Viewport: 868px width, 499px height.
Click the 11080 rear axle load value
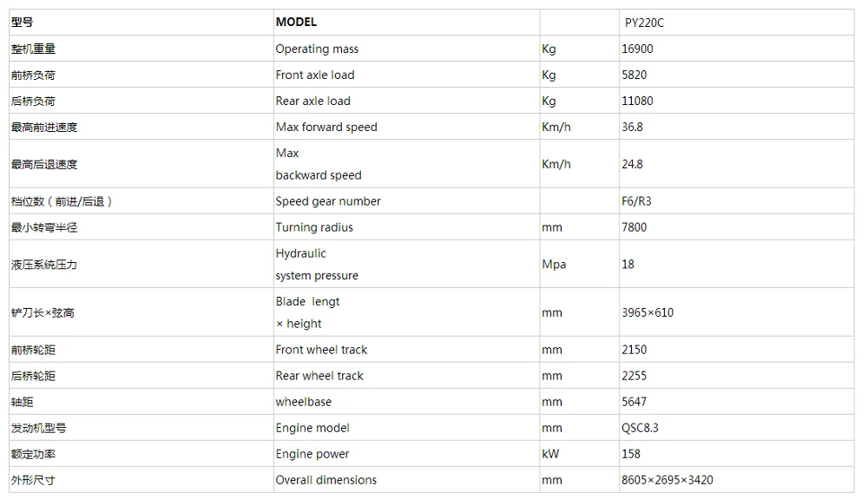[637, 101]
